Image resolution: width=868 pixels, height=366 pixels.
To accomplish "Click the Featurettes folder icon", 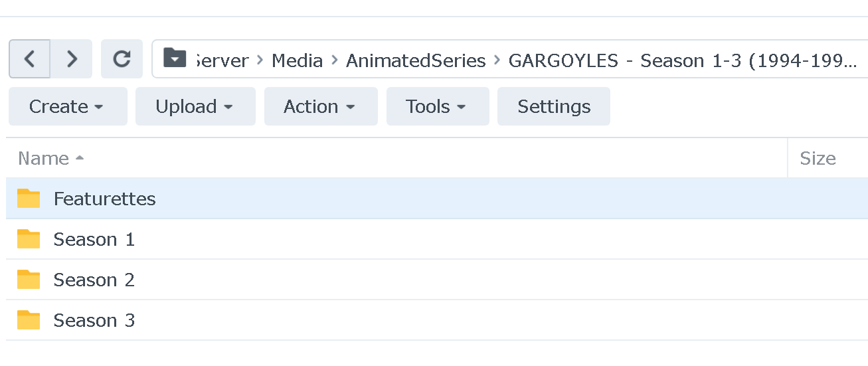I will 29,199.
